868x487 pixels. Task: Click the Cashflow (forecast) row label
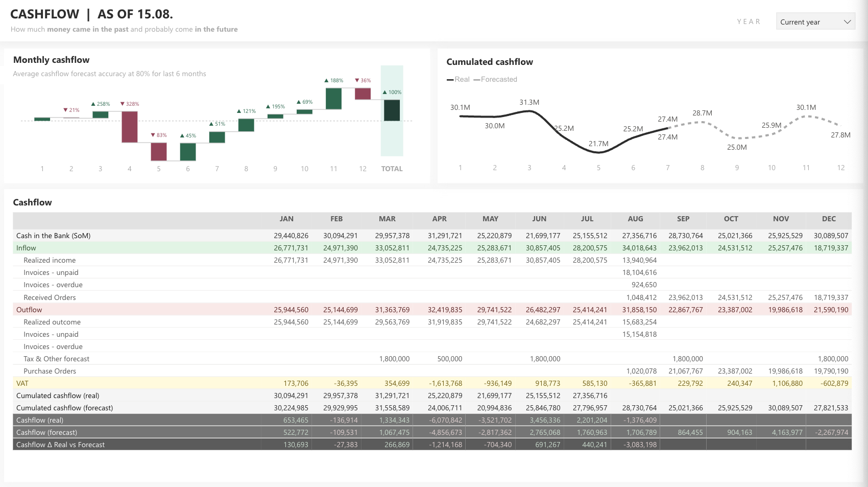tap(46, 432)
